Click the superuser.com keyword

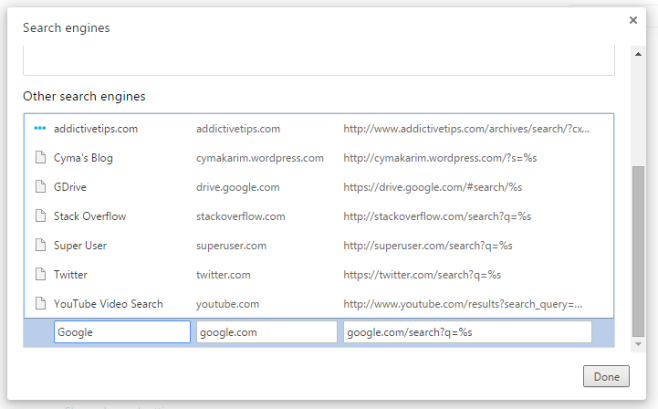click(x=231, y=245)
